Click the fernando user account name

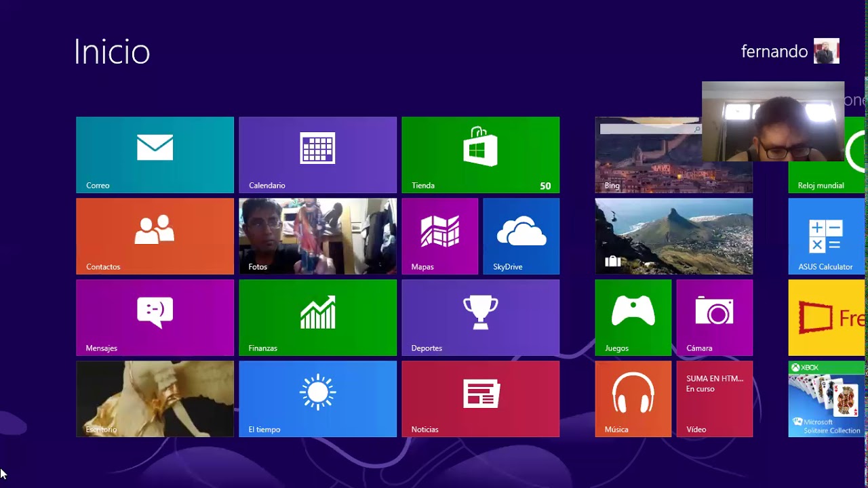pyautogui.click(x=774, y=52)
